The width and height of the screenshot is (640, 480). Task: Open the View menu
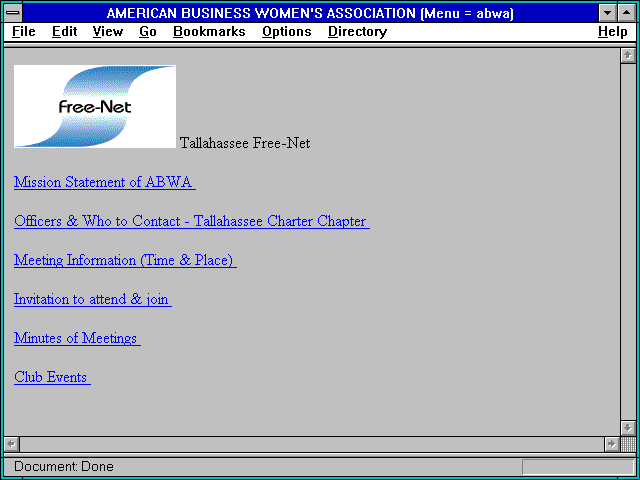(x=108, y=32)
